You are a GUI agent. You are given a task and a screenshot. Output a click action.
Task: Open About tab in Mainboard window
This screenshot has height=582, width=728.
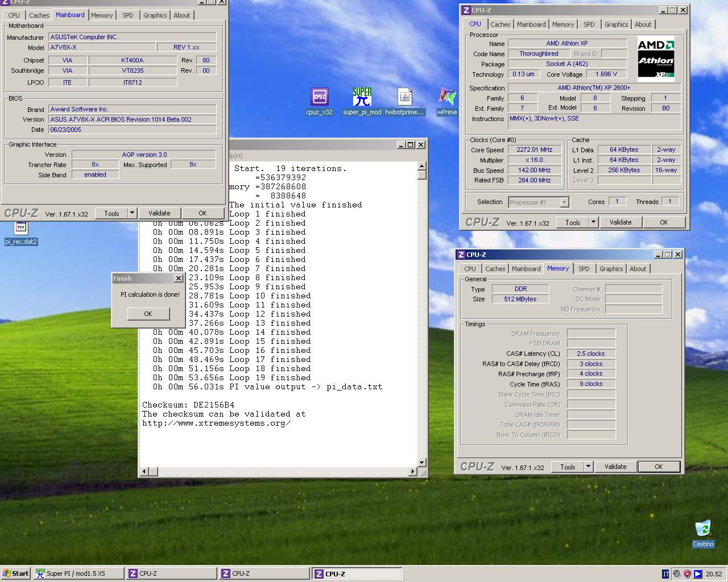[x=182, y=15]
